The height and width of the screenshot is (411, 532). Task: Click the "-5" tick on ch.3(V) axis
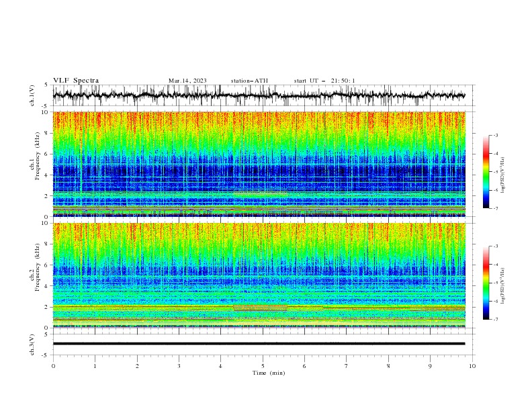click(46, 355)
